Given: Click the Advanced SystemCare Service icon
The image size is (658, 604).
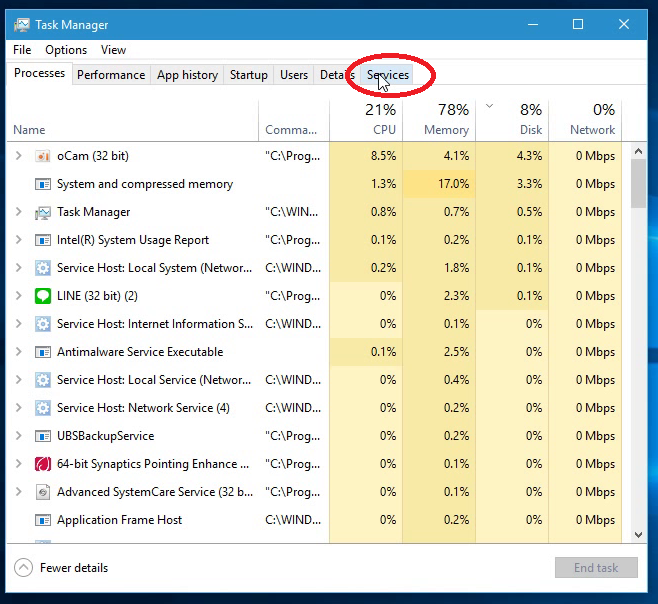Looking at the screenshot, I should [42, 492].
